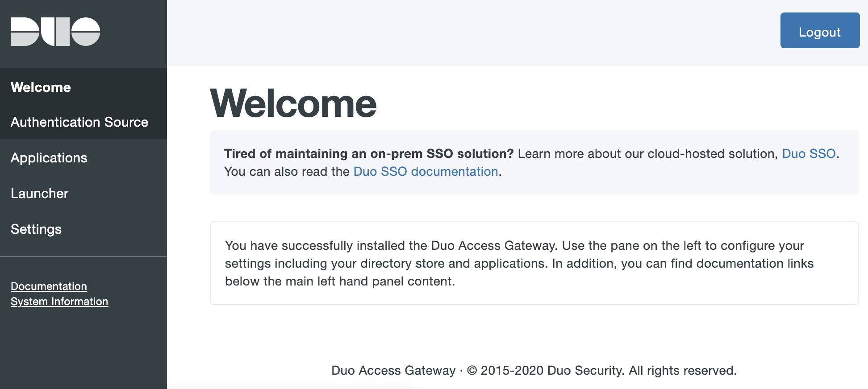Open the Duo SSO documentation link
This screenshot has height=389, width=868.
tap(425, 171)
